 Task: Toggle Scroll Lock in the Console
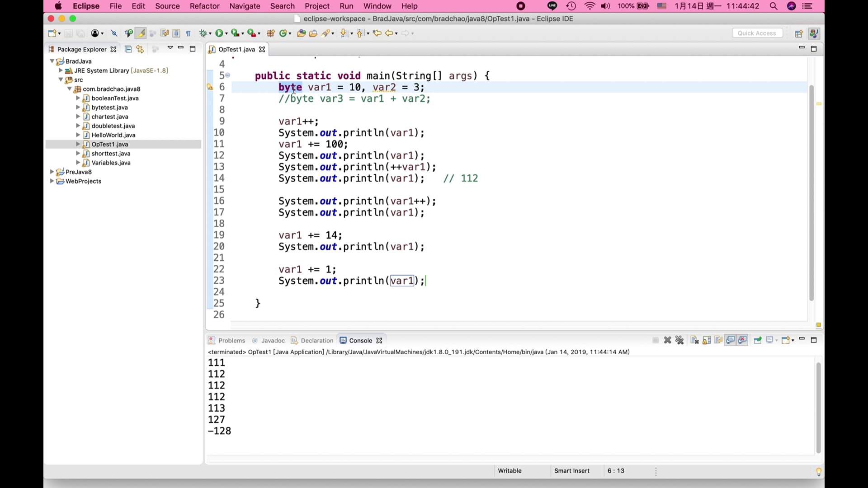click(707, 340)
